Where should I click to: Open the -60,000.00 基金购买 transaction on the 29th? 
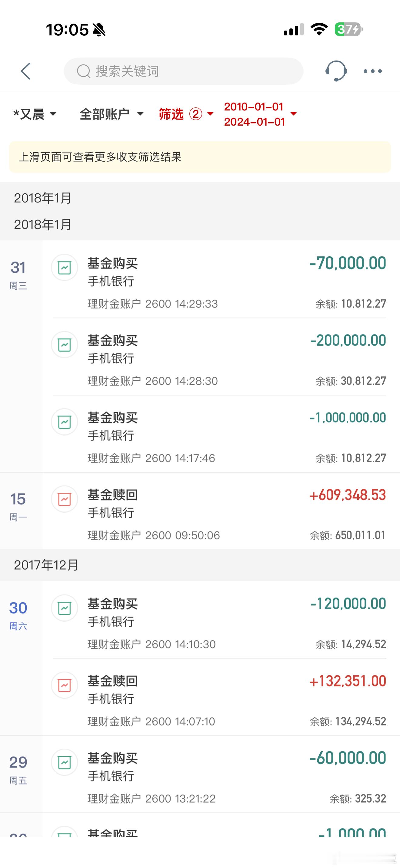(x=219, y=775)
